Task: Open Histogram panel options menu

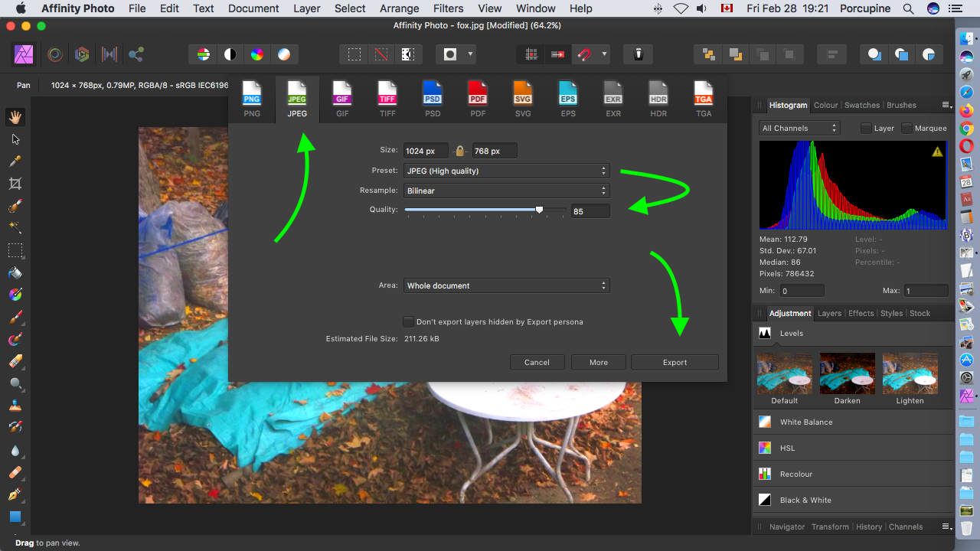Action: (946, 105)
